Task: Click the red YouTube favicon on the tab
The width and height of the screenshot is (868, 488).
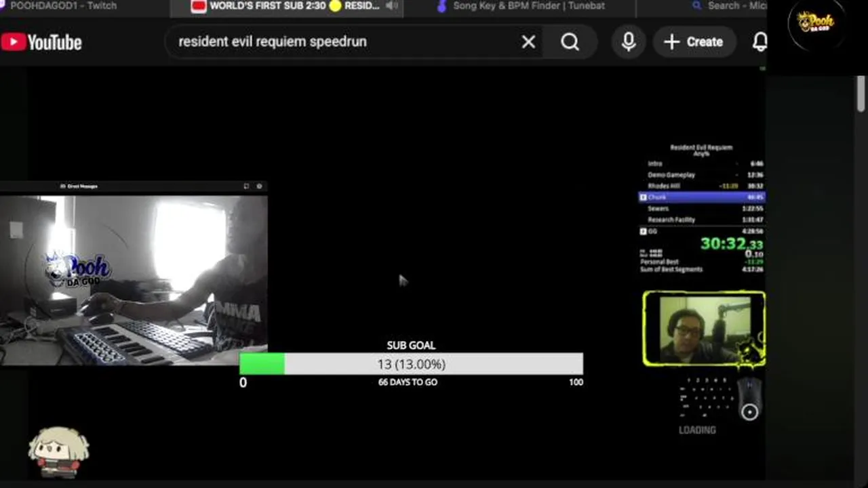Action: click(x=199, y=6)
